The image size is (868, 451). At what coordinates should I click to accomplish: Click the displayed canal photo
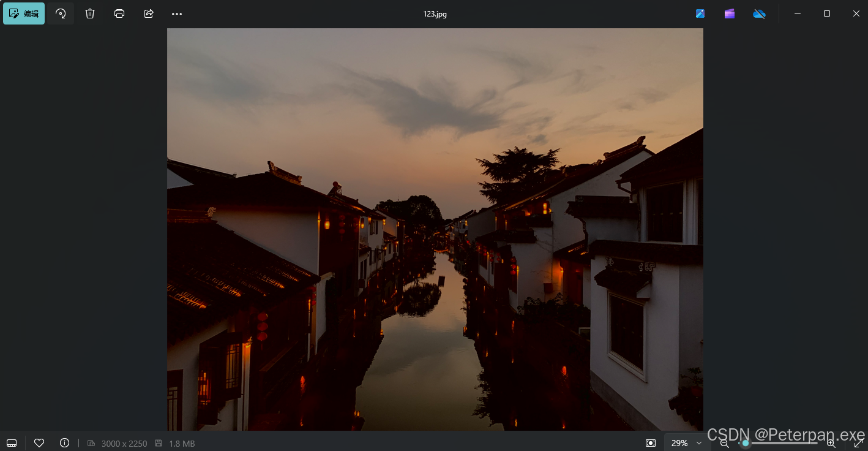click(x=435, y=229)
